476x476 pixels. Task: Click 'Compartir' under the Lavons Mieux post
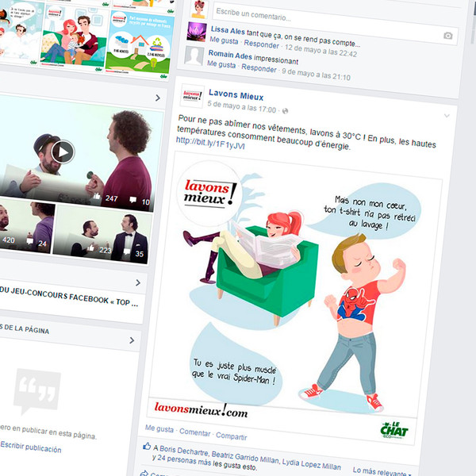click(x=231, y=436)
